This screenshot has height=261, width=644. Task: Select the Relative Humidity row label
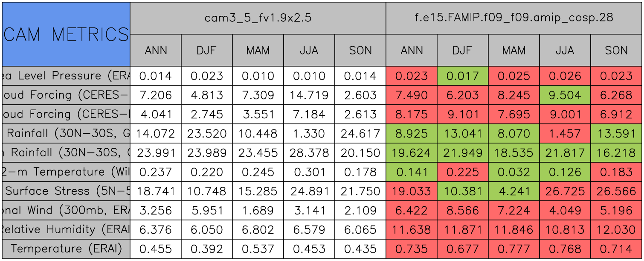click(x=66, y=229)
